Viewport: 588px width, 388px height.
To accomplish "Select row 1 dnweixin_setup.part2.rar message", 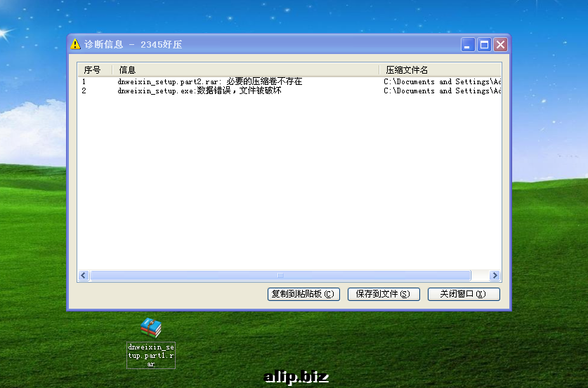I will [x=209, y=81].
